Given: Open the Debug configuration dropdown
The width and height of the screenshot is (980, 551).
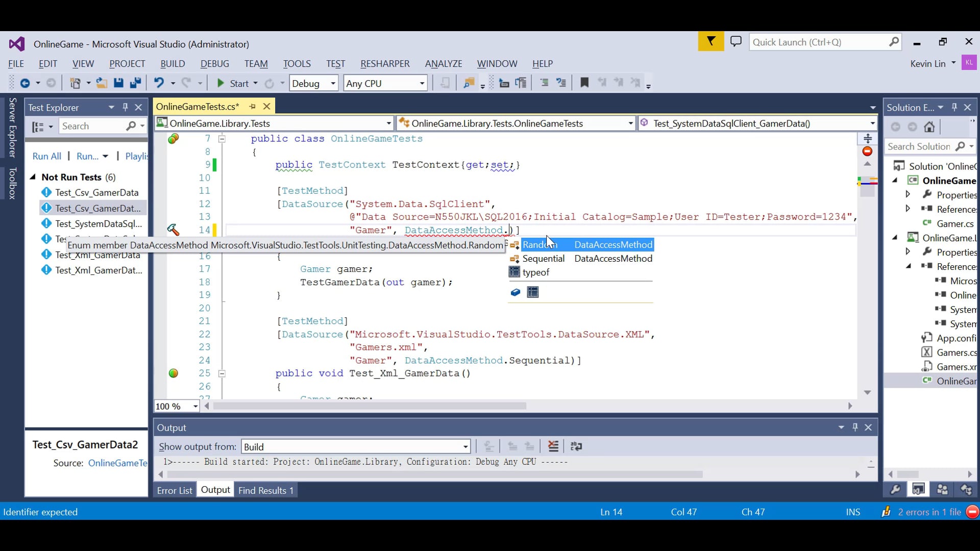Looking at the screenshot, I should pos(332,83).
